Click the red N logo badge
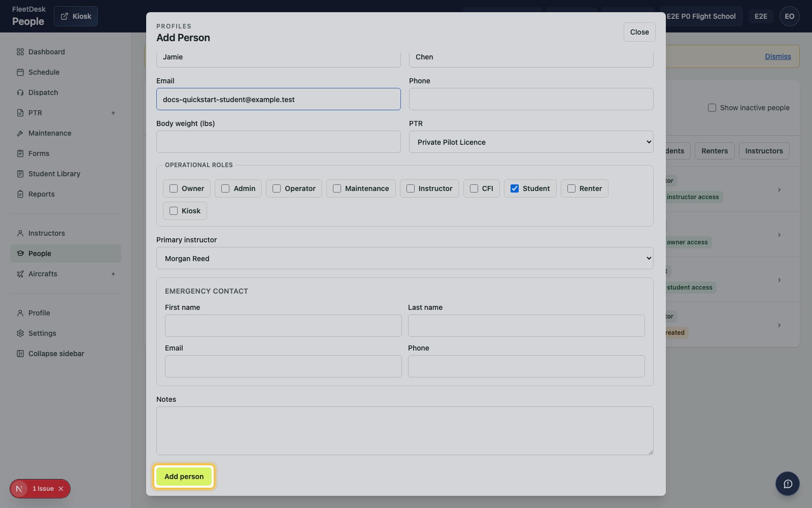The height and width of the screenshot is (508, 812). pos(19,489)
